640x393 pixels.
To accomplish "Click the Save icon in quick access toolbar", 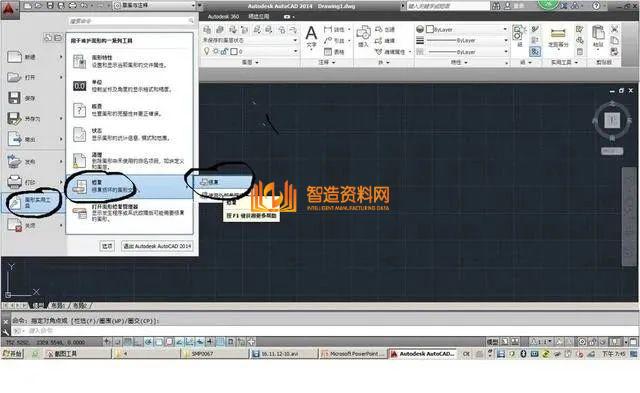I will (x=50, y=5).
